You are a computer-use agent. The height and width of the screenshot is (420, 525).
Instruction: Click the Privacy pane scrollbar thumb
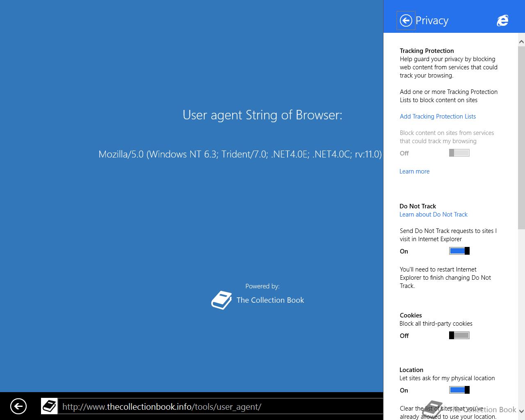click(x=521, y=137)
